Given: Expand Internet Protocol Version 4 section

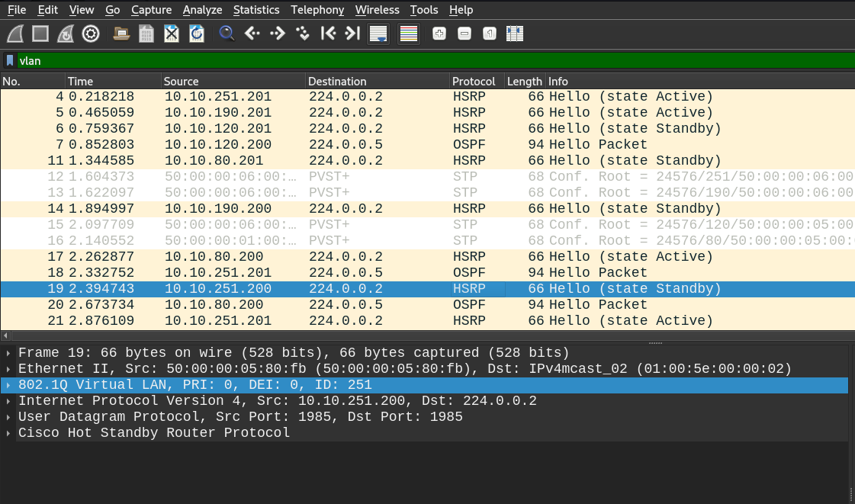Looking at the screenshot, I should 8,401.
